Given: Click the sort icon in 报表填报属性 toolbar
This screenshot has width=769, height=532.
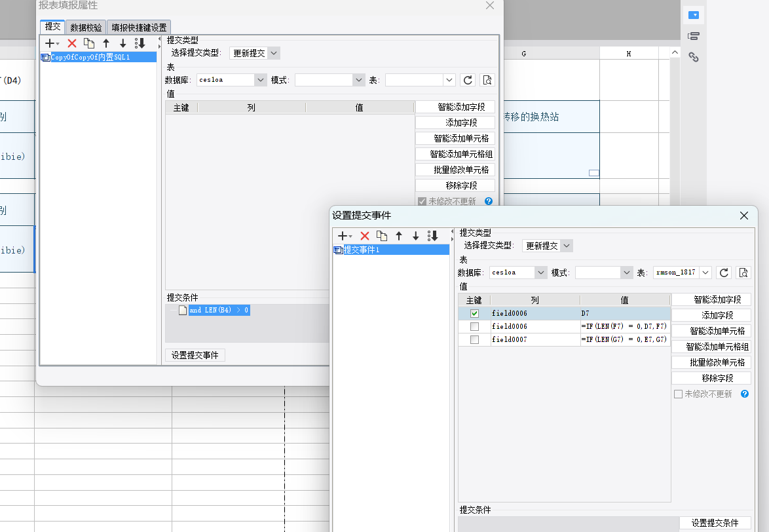Looking at the screenshot, I should 140,43.
